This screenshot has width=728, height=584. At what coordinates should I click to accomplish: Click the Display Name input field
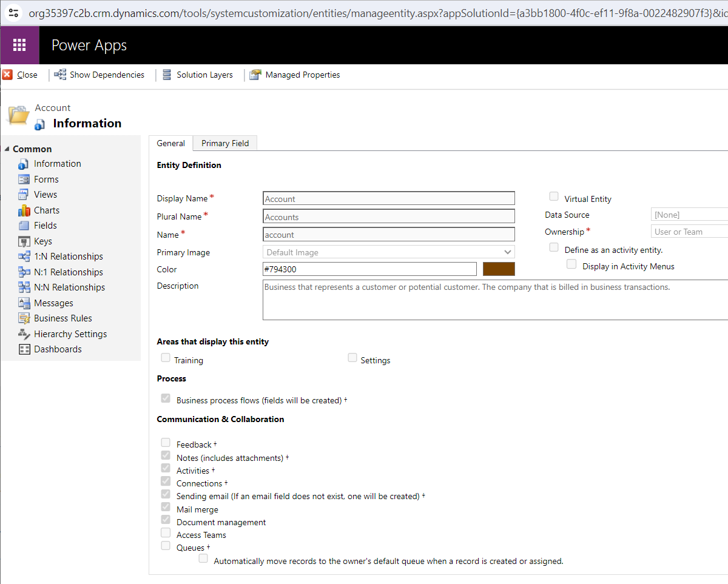tap(389, 199)
